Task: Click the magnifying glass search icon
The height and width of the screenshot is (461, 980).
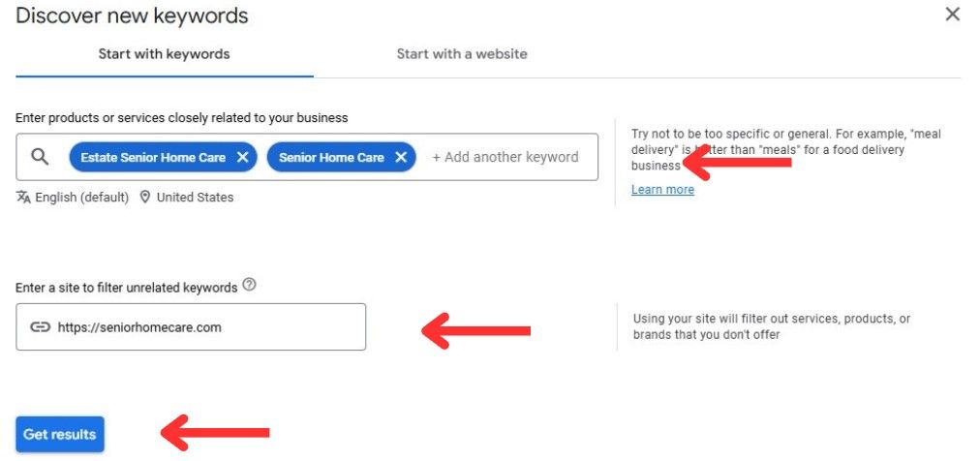Action: 40,157
